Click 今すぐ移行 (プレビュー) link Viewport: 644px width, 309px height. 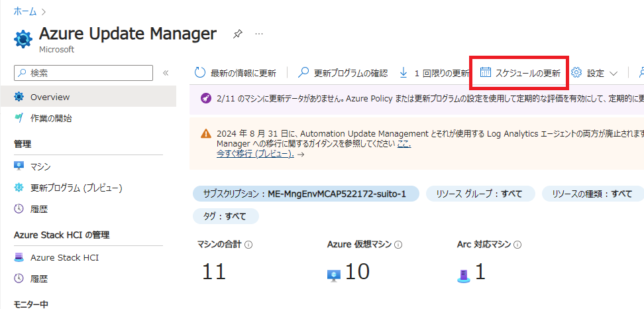point(255,153)
